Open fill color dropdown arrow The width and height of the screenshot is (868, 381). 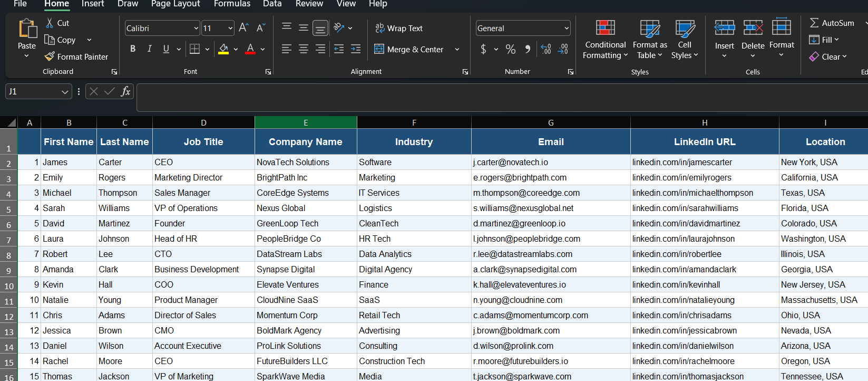point(236,49)
